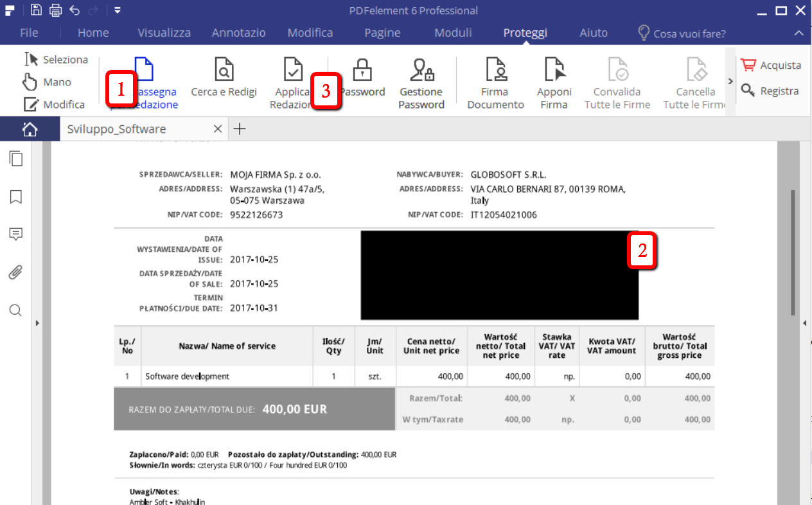Screen dimensions: 812x505
Task: Click the Cerca e Redigi icon
Action: point(223,69)
